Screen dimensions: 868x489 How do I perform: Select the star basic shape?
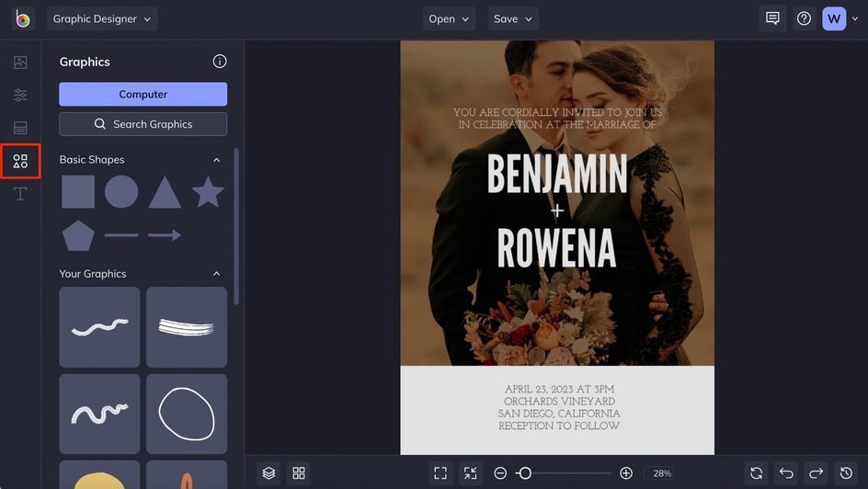click(208, 192)
